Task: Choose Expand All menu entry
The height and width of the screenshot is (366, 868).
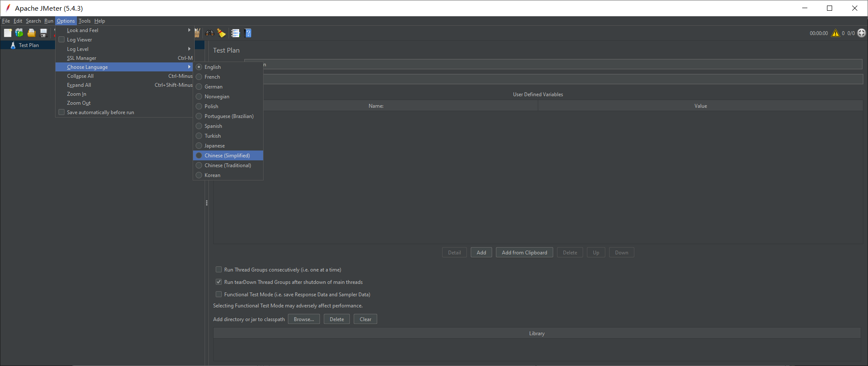Action: click(x=125, y=85)
